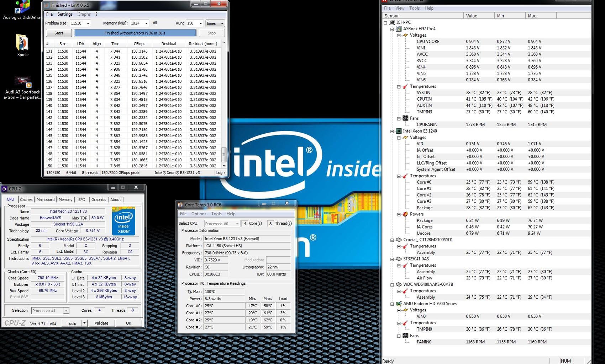
Task: Open the View menu in HWMonitor
Action: coord(400,8)
